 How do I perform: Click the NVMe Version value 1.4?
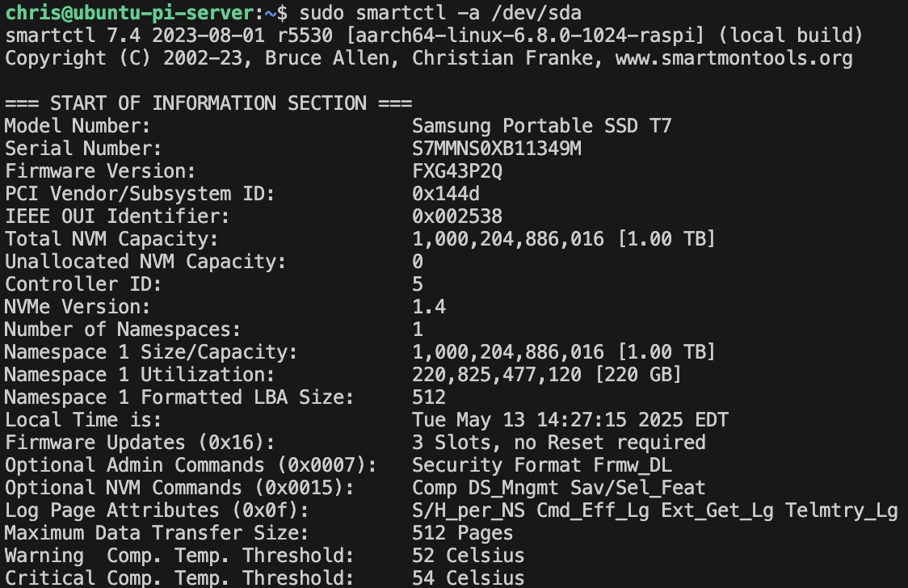[x=429, y=306]
